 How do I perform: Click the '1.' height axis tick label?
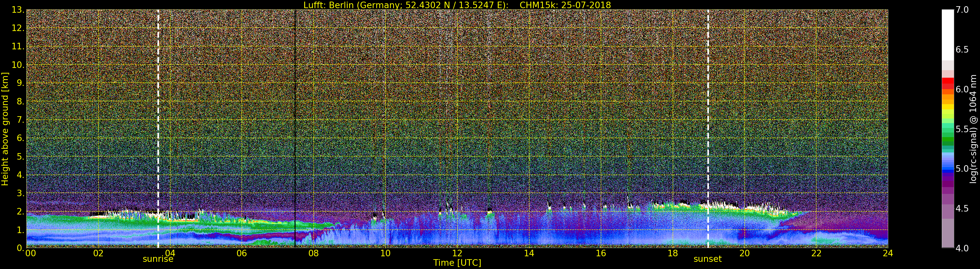coord(21,230)
